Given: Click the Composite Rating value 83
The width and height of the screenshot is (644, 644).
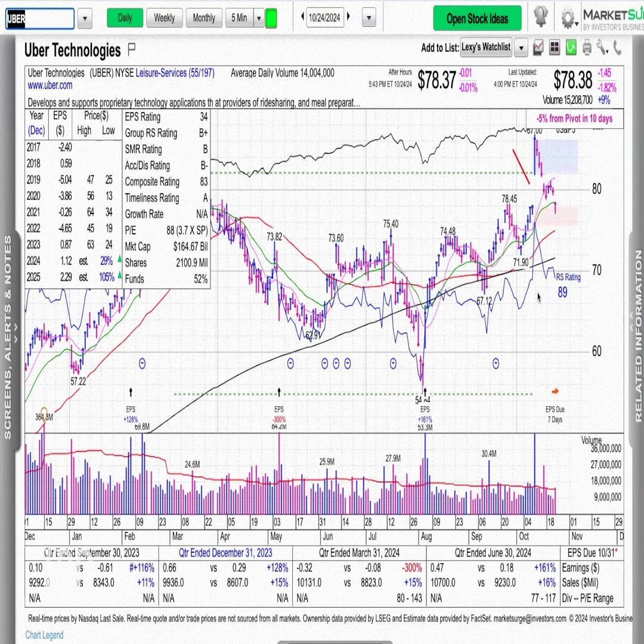Looking at the screenshot, I should click(203, 182).
